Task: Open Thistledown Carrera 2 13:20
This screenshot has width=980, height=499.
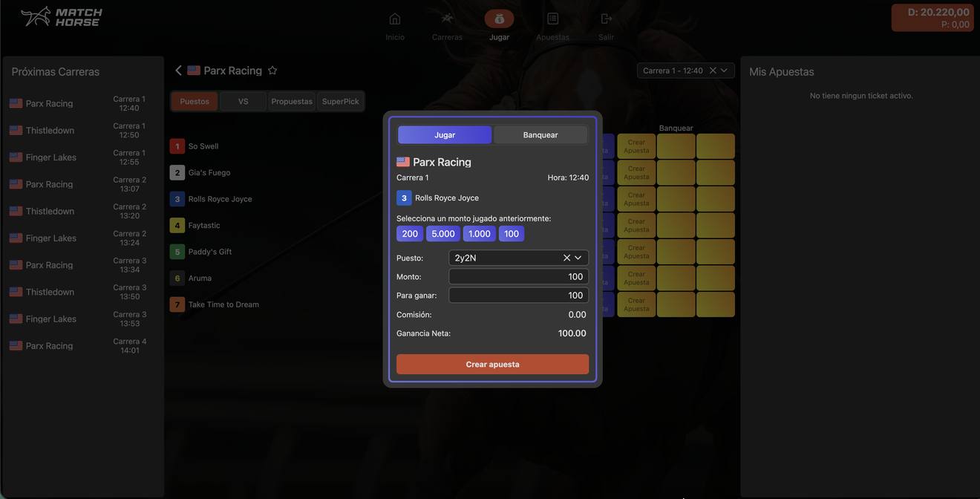Action: click(82, 211)
